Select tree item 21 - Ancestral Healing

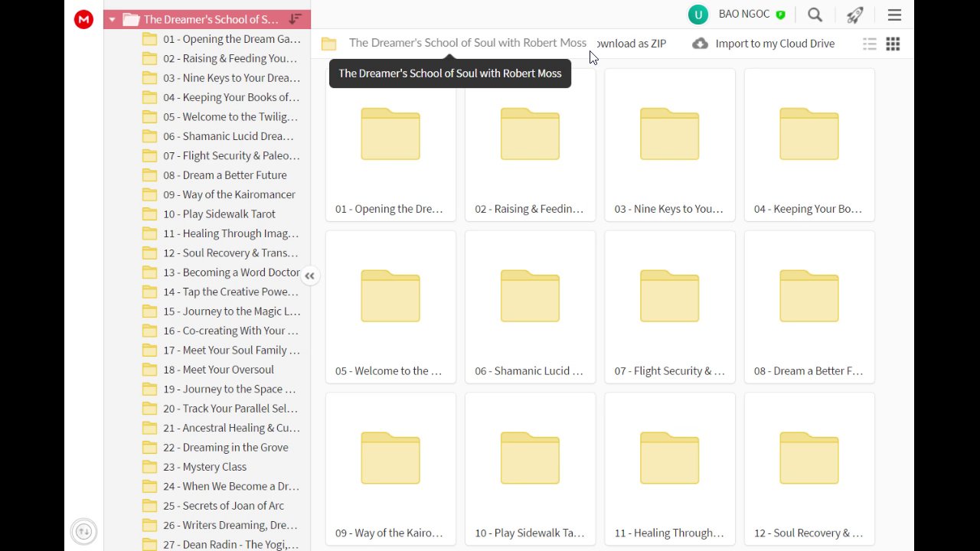(x=221, y=428)
